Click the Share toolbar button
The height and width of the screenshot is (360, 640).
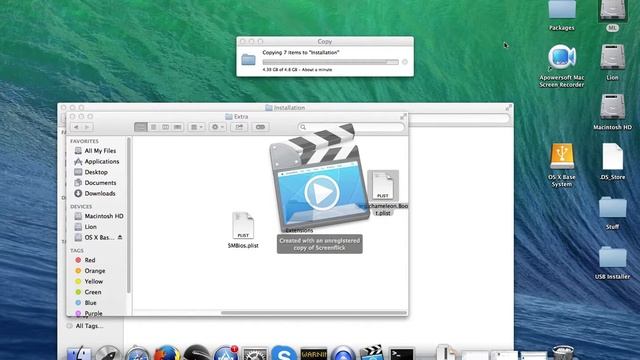tap(239, 127)
